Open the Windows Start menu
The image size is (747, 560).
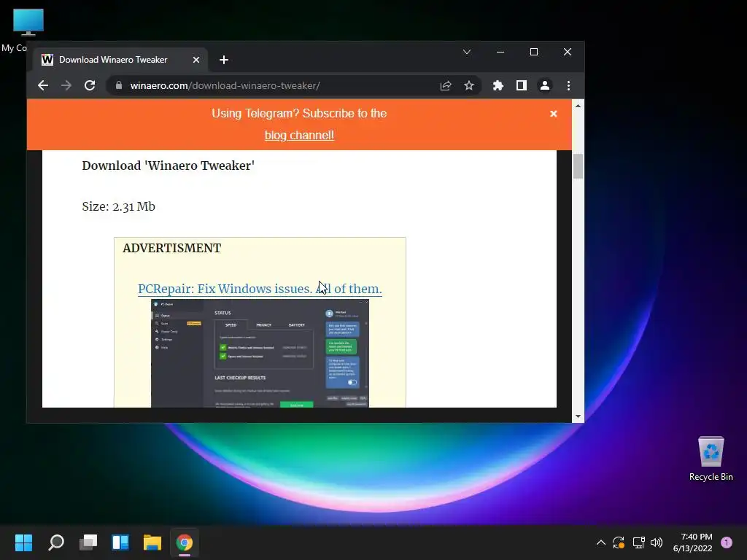coord(23,542)
